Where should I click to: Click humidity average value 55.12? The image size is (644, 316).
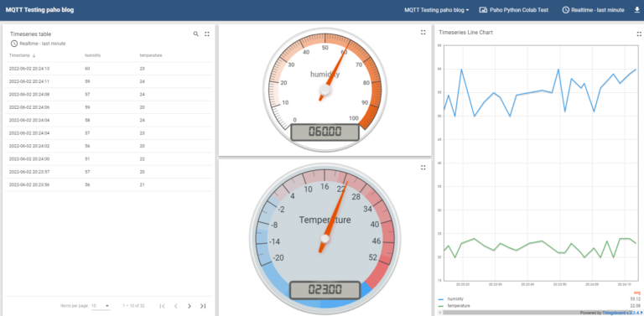point(636,299)
